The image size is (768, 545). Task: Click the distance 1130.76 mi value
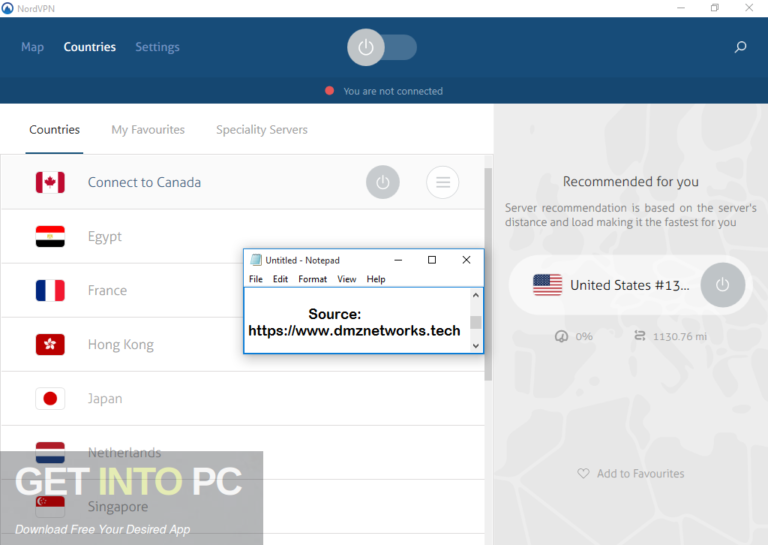tap(679, 336)
